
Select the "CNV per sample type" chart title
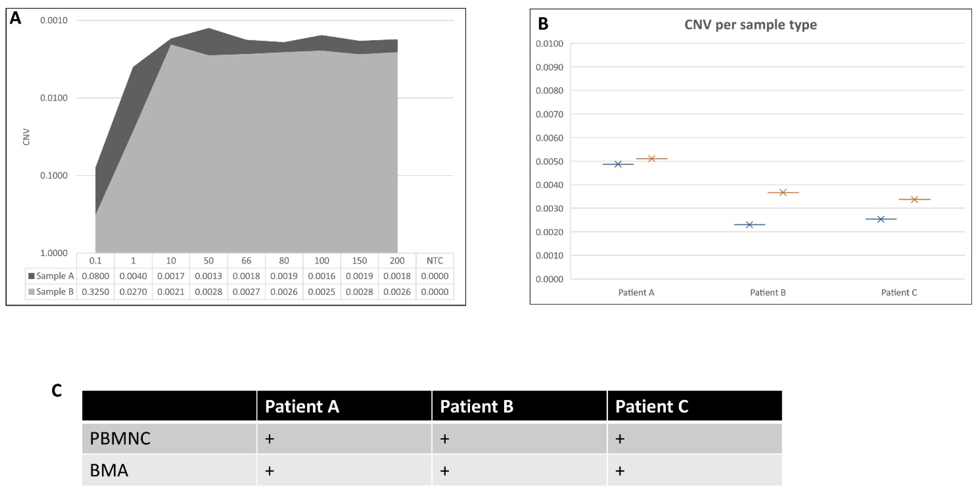[x=750, y=25]
